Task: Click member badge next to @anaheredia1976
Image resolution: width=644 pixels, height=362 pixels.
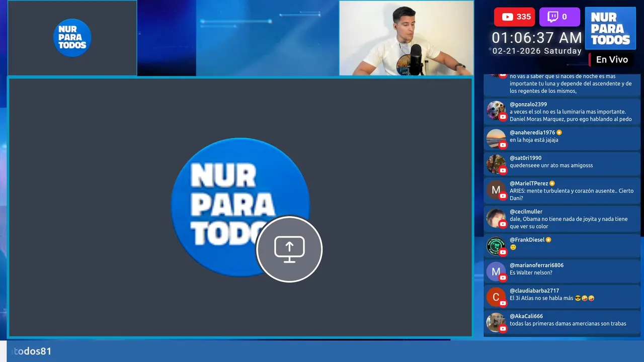Action: point(559,133)
